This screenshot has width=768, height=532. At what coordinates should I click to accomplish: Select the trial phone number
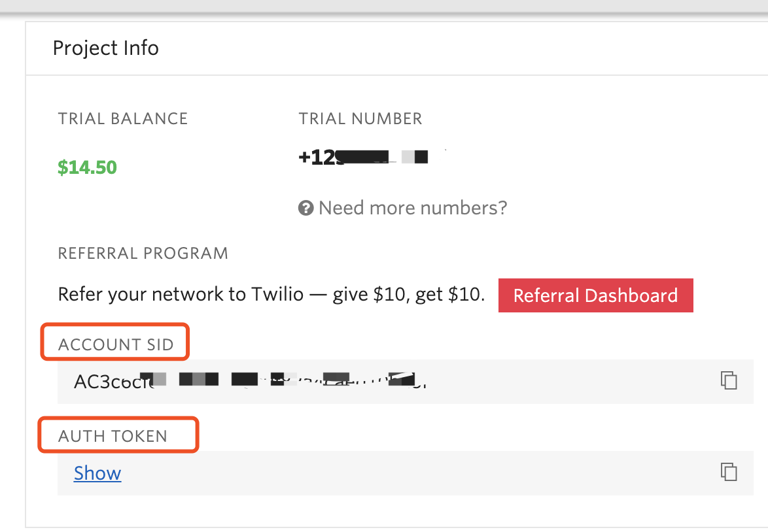pyautogui.click(x=363, y=158)
